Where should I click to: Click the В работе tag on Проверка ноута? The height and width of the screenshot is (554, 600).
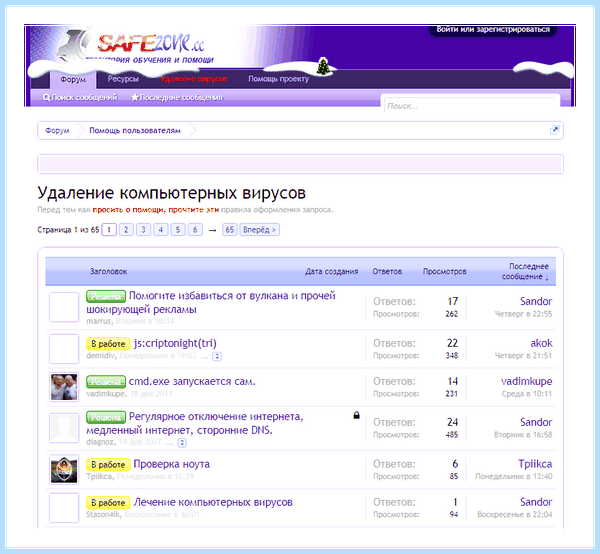(108, 464)
